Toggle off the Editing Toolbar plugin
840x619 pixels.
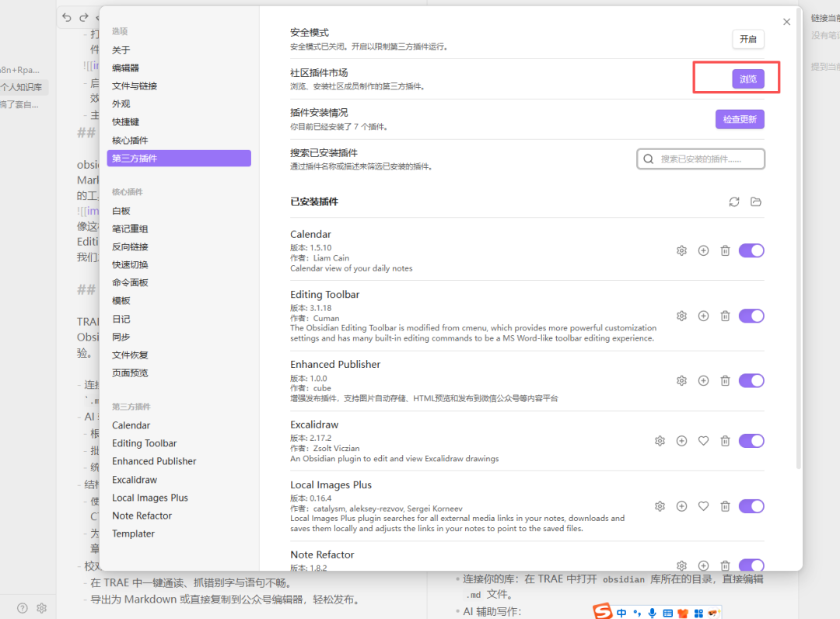coord(751,316)
